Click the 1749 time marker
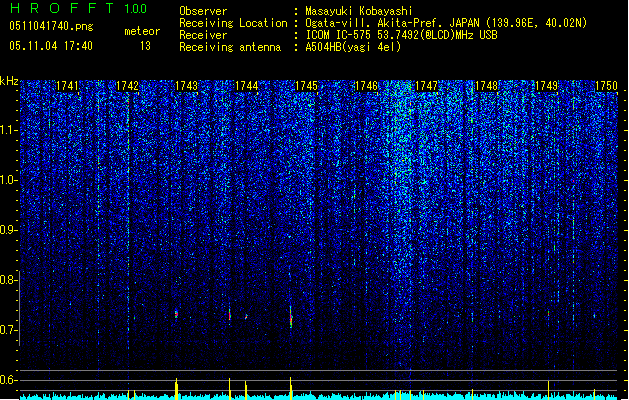The image size is (629, 400). coord(546,86)
